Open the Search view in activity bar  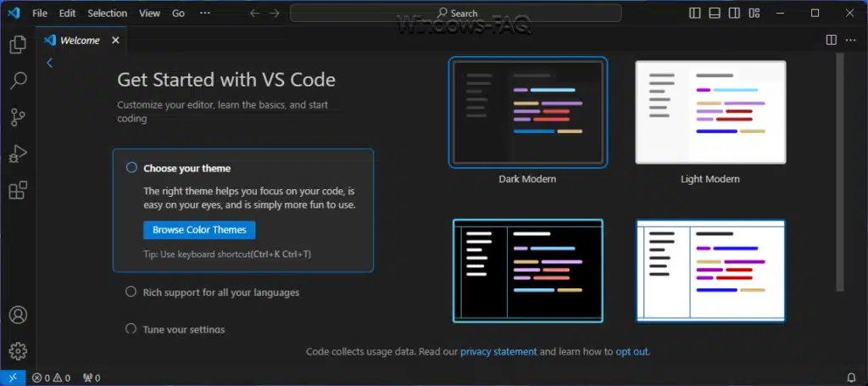pyautogui.click(x=18, y=81)
